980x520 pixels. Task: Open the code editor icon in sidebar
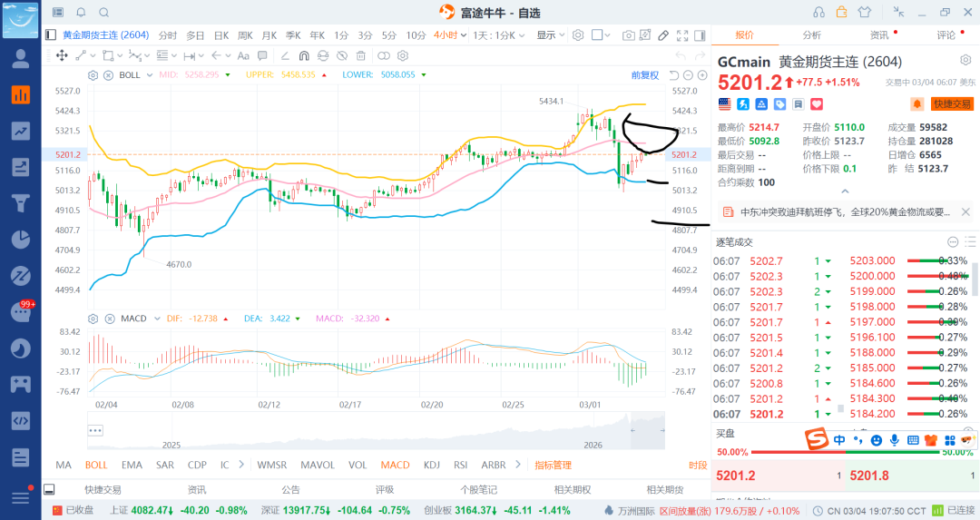[x=21, y=420]
